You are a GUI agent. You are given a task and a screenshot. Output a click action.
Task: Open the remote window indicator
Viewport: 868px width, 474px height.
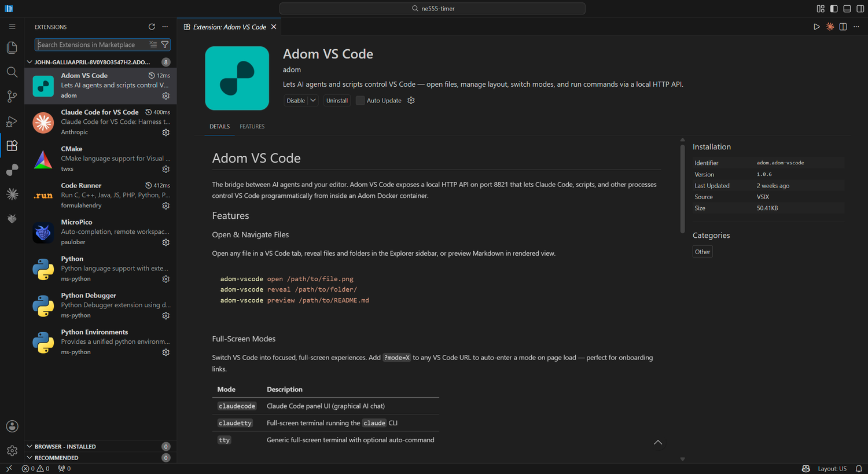9,469
